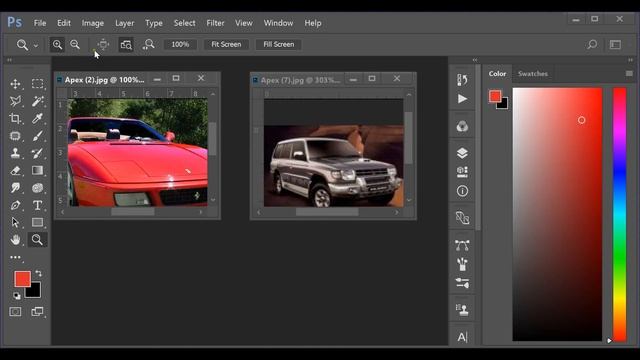This screenshot has height=360, width=640.
Task: Open the Layer menu
Action: 124,23
